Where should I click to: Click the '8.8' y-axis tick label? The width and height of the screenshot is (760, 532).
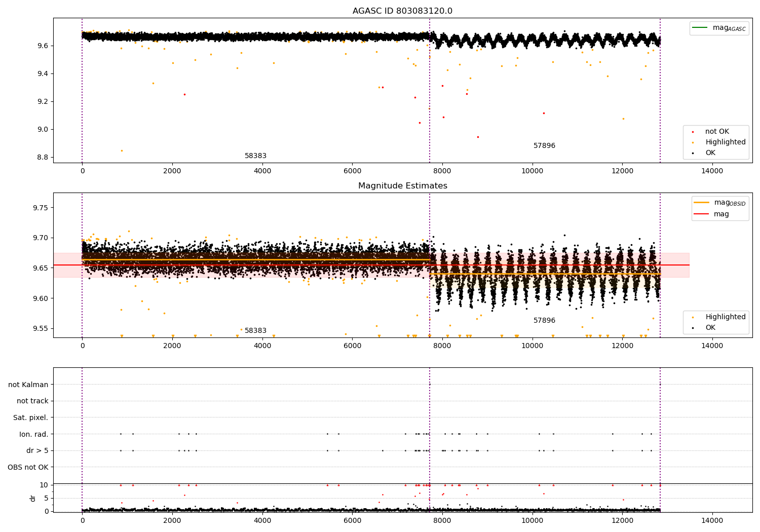pos(43,158)
